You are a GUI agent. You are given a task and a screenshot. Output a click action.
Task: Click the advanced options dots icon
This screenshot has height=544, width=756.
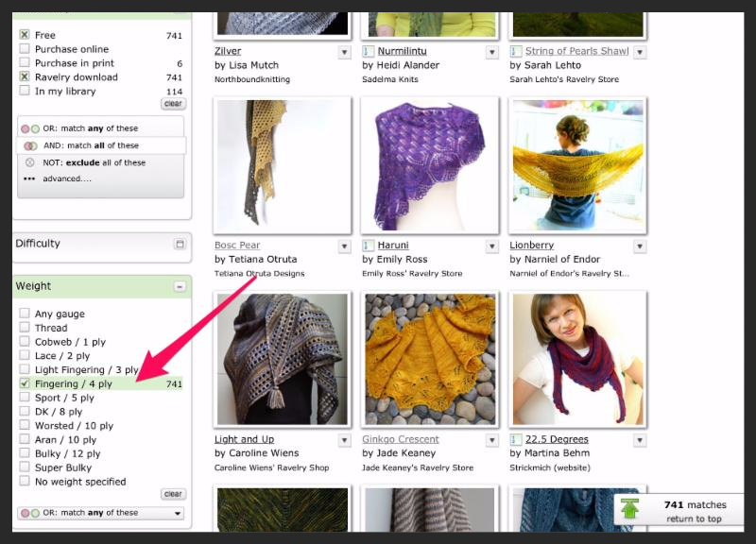[30, 178]
